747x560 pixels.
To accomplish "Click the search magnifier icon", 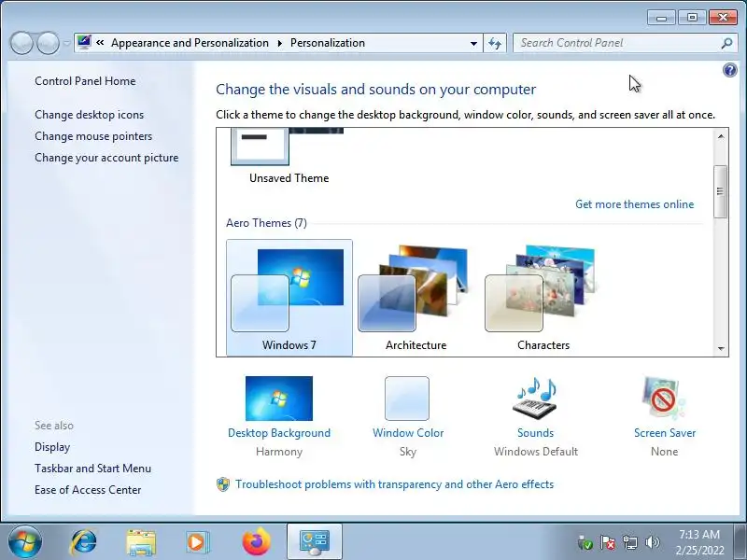I will (726, 43).
